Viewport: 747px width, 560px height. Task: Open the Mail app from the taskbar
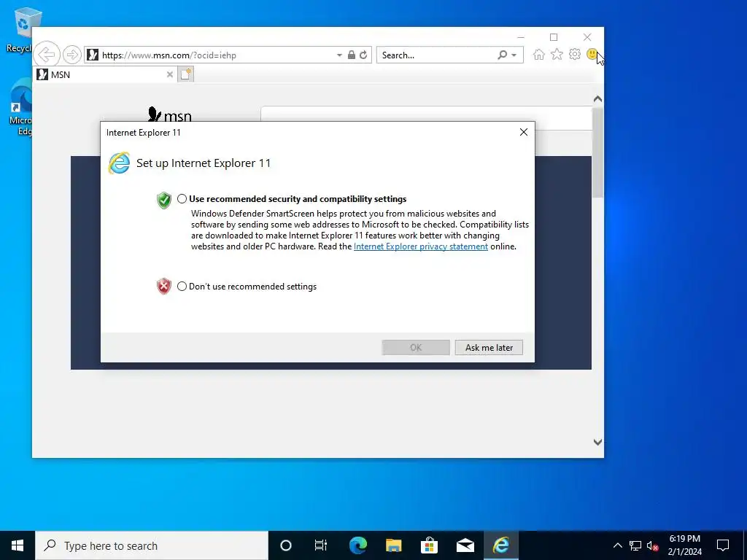(x=465, y=545)
